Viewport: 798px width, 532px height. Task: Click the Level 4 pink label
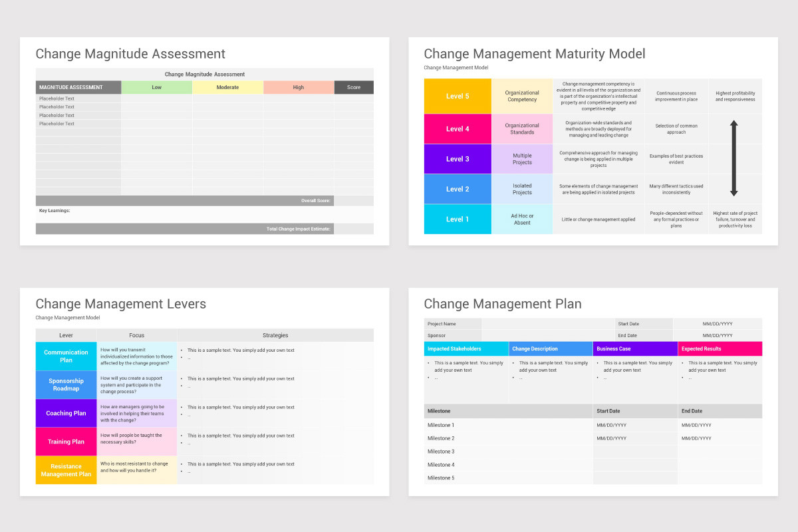click(458, 128)
